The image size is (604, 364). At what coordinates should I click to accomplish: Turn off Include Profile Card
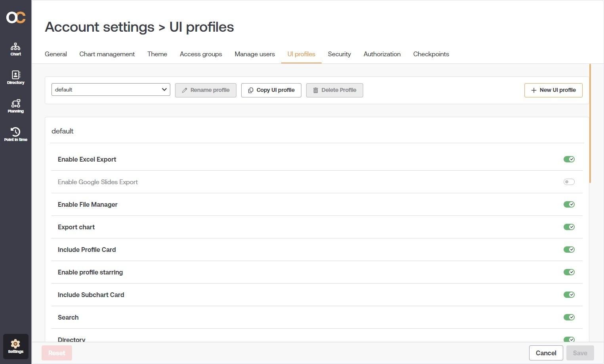[x=569, y=249]
